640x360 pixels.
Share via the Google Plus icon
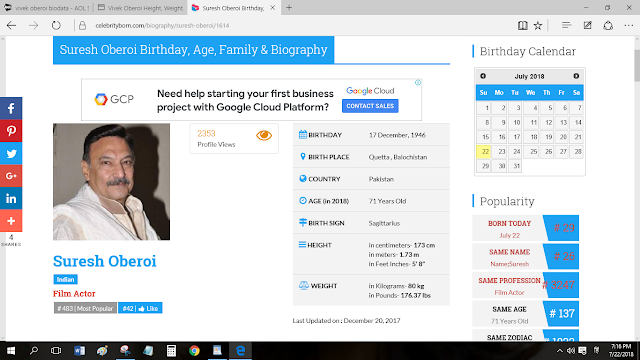[11, 176]
